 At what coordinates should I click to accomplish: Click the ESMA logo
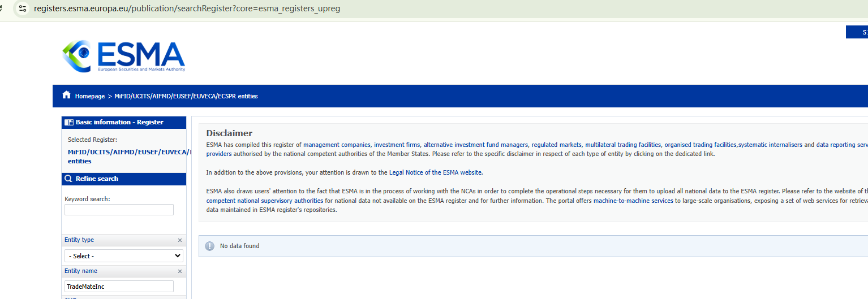coord(123,56)
